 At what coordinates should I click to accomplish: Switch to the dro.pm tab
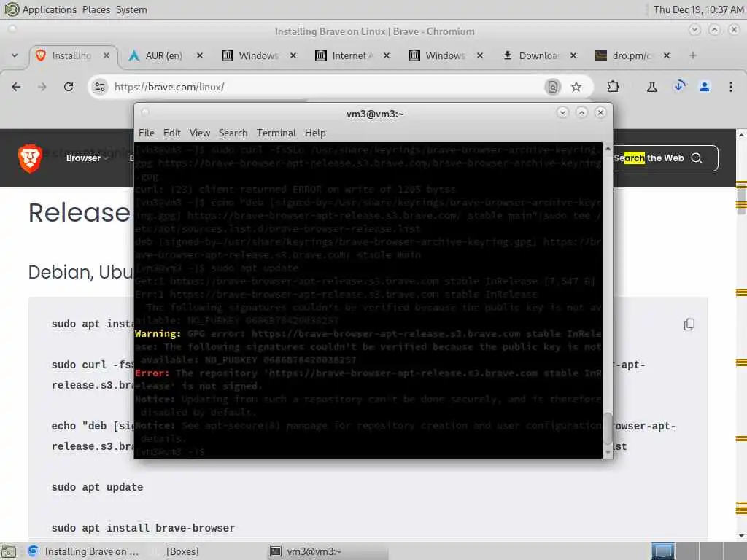pyautogui.click(x=631, y=55)
